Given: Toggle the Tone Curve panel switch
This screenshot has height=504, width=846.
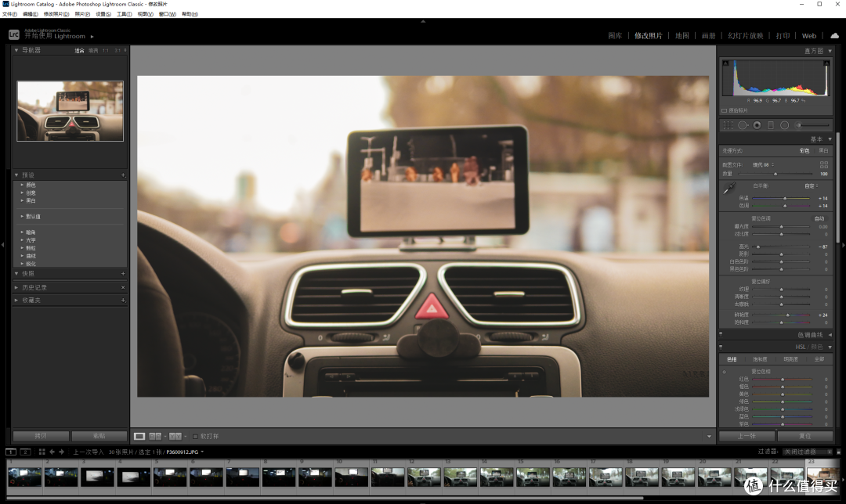Looking at the screenshot, I should (x=721, y=335).
